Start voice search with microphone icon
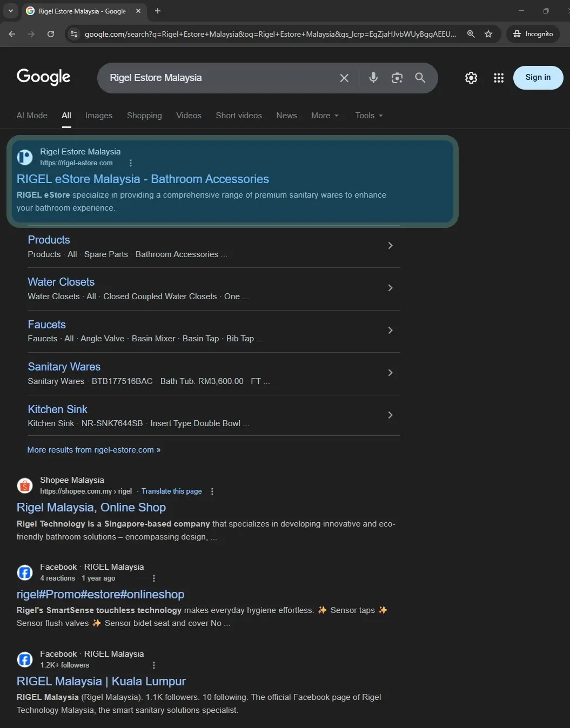The width and height of the screenshot is (570, 728). tap(373, 78)
